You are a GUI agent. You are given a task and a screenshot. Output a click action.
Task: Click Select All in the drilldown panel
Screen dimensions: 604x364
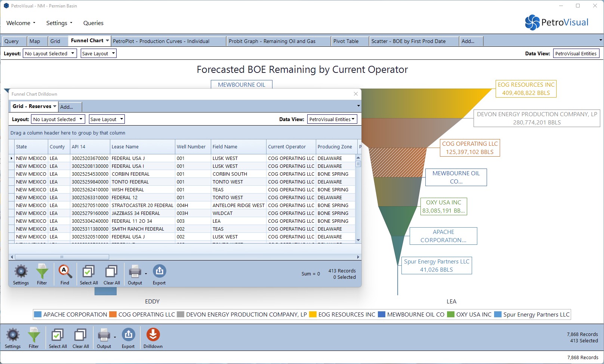pos(89,271)
